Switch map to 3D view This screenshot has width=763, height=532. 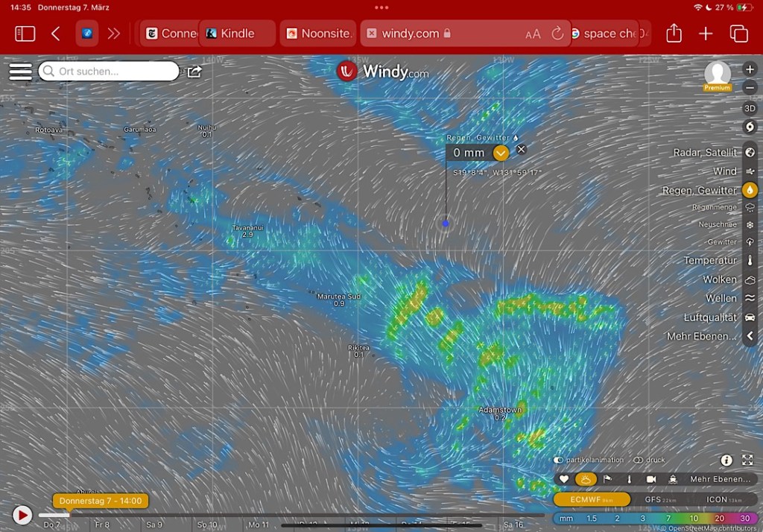pos(750,108)
